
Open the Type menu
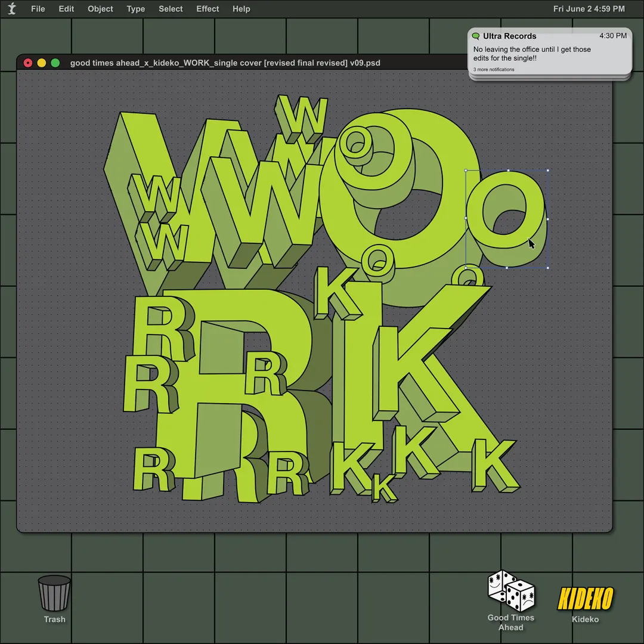[135, 9]
